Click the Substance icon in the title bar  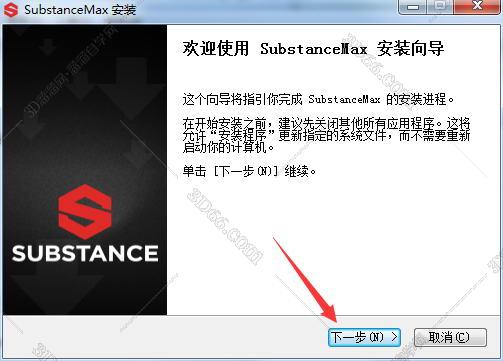11,10
